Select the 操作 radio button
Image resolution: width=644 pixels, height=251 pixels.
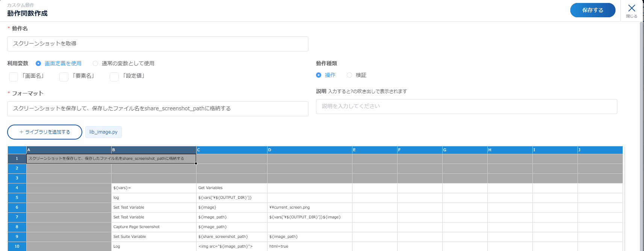click(x=319, y=75)
